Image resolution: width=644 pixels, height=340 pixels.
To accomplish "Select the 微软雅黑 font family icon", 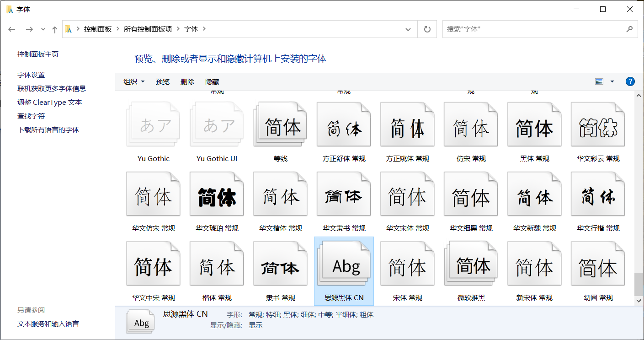I will (x=471, y=264).
